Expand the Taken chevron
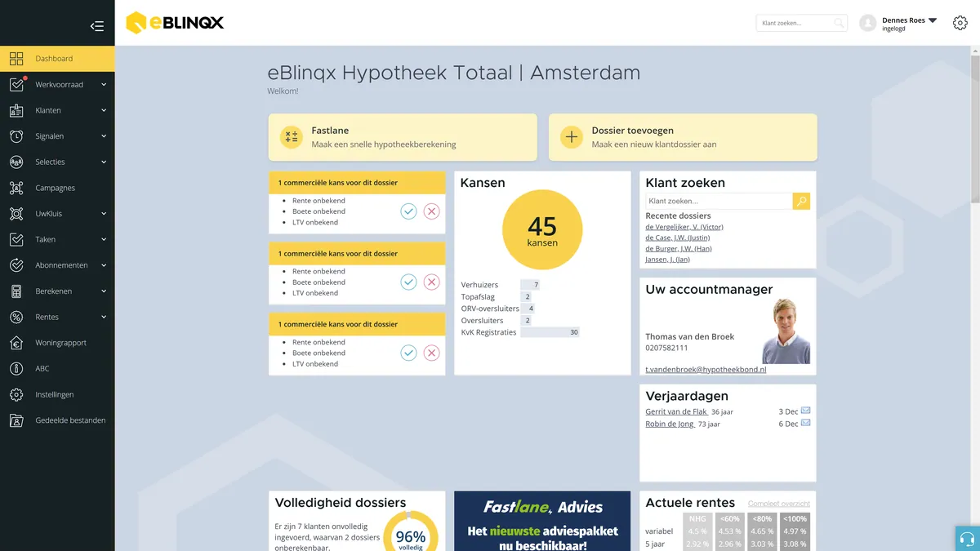980x551 pixels. click(x=104, y=239)
